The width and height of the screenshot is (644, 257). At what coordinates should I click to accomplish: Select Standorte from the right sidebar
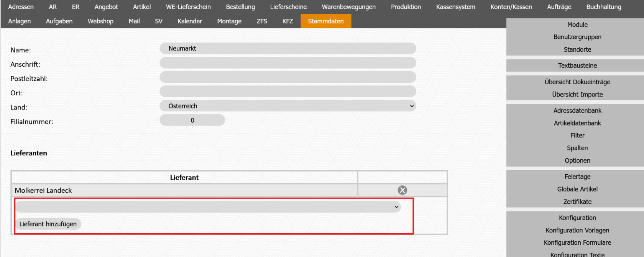point(577,49)
